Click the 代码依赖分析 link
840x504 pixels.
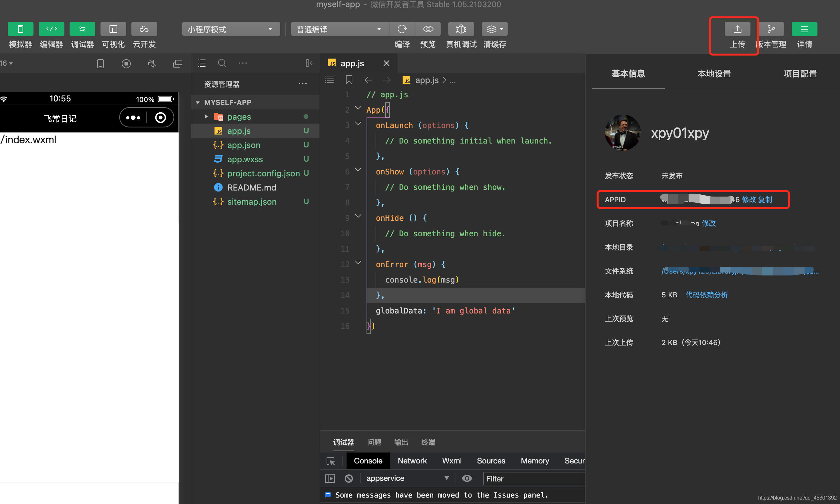point(706,295)
